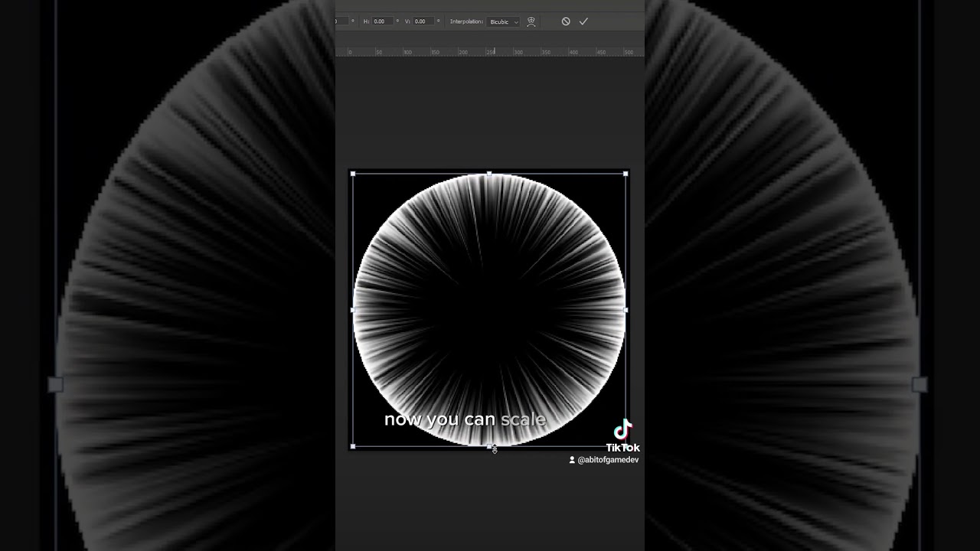Click the top-left transform handle

(x=353, y=174)
